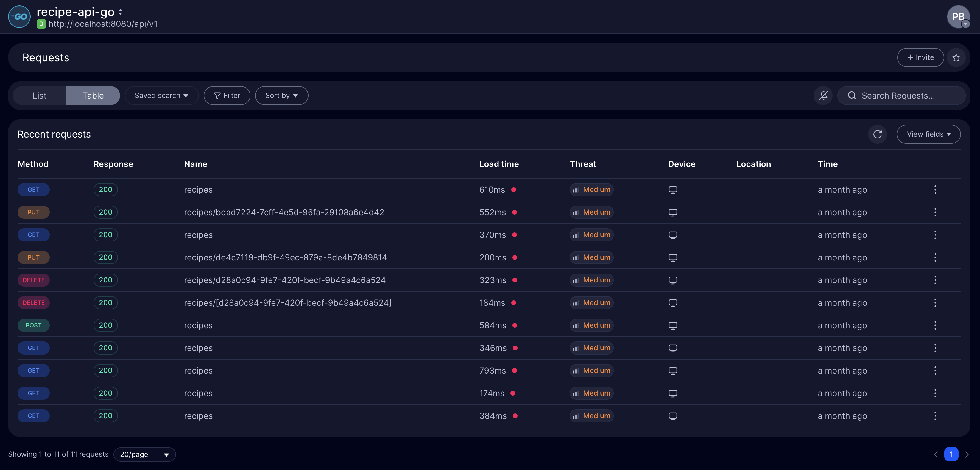The height and width of the screenshot is (470, 980).
Task: Toggle the muted notification bell icon
Action: [823, 96]
